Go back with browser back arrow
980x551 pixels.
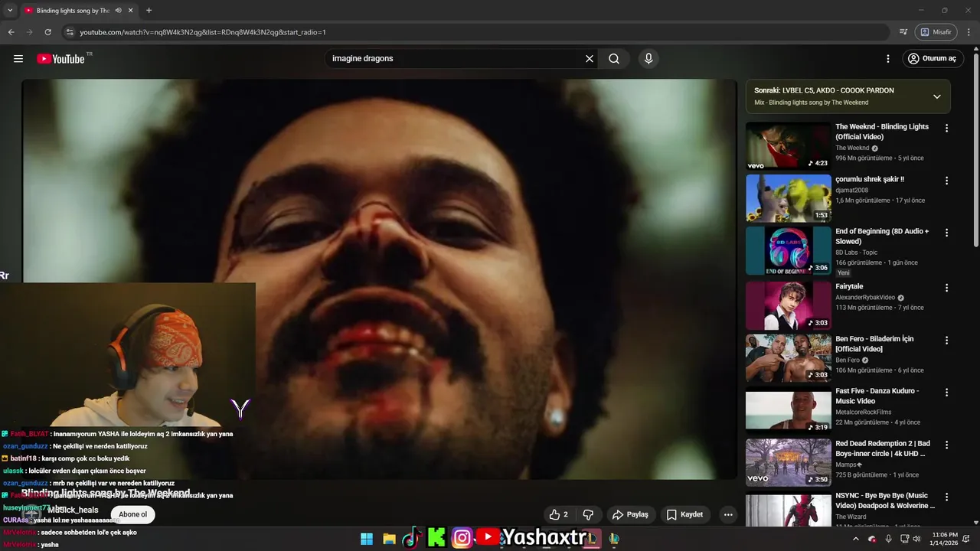tap(11, 32)
